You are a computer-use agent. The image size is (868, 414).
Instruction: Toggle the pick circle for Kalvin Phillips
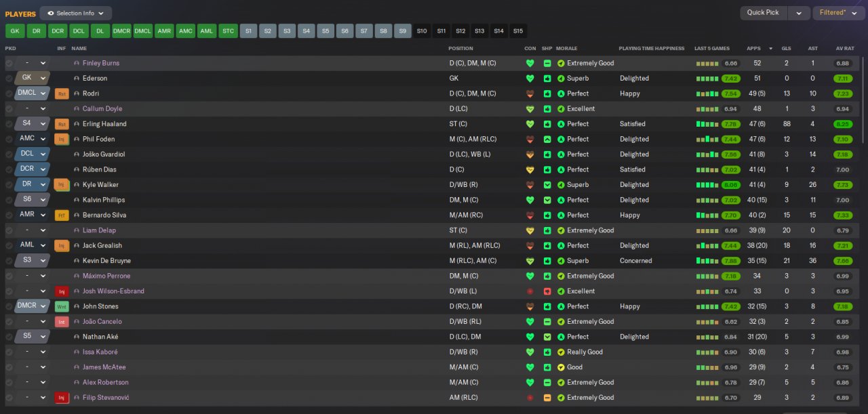pos(9,200)
